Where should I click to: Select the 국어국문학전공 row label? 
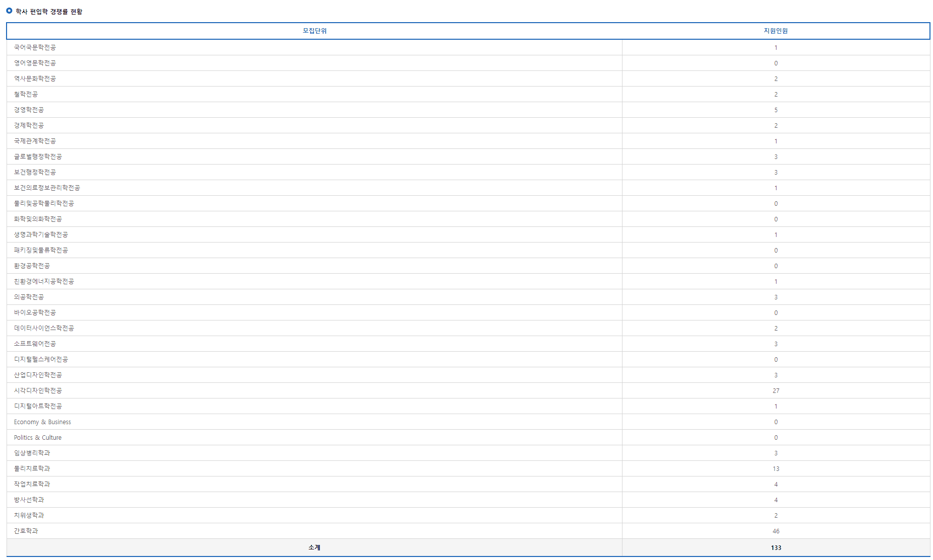click(35, 47)
